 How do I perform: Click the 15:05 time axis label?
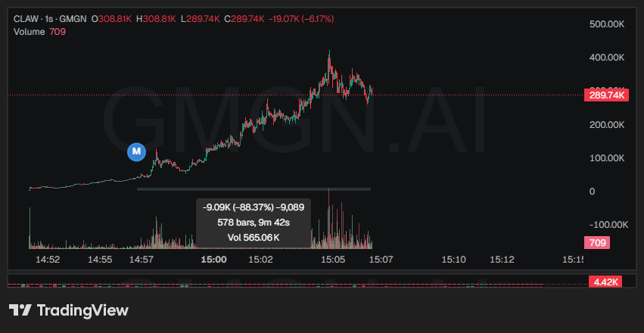[333, 260]
